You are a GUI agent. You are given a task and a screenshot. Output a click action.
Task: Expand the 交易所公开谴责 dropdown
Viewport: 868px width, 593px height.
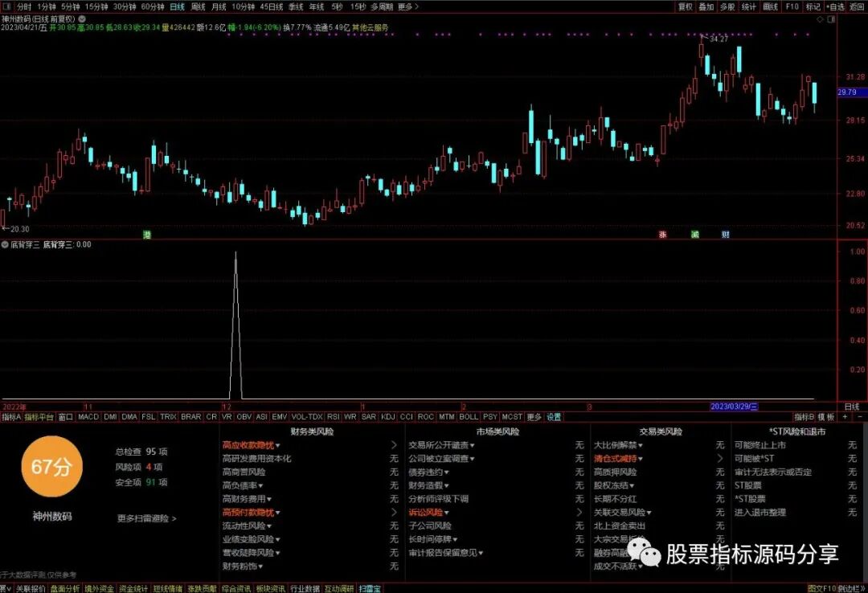coord(441,445)
